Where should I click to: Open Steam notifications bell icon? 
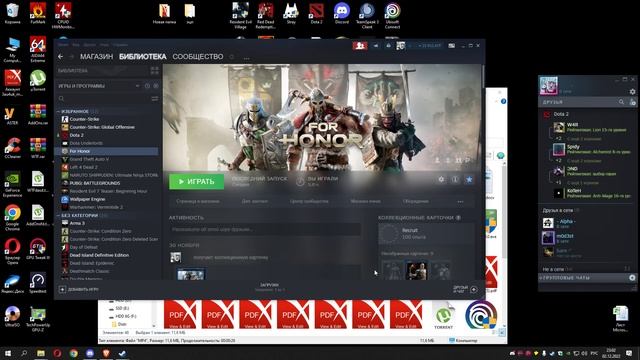pos(388,46)
